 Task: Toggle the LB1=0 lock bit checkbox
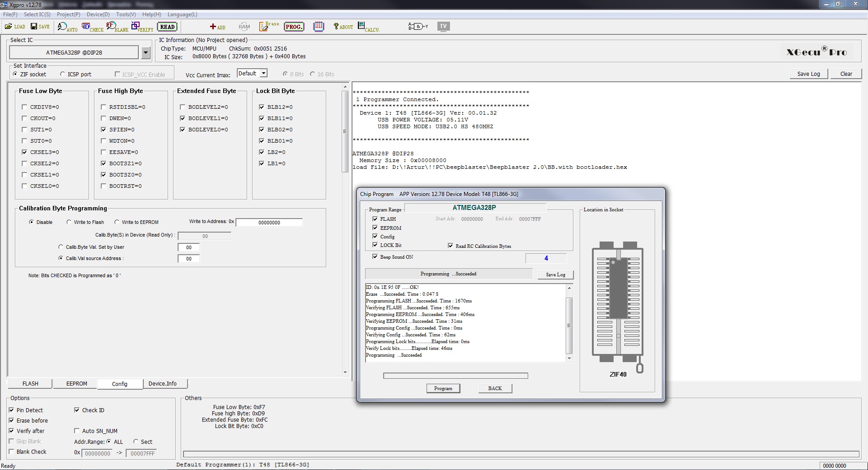point(262,163)
